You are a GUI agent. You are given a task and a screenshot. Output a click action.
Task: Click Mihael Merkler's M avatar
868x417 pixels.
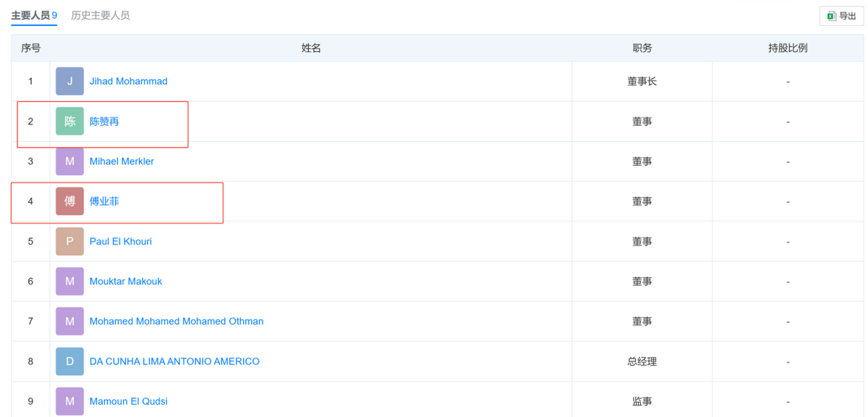click(69, 161)
